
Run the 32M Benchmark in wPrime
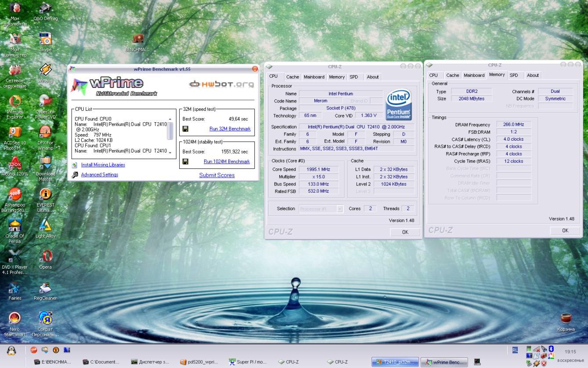click(x=230, y=129)
